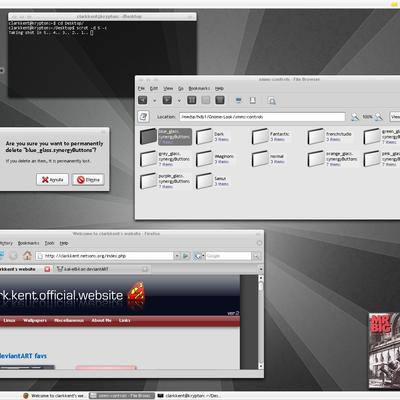
Task: Confirm deletion with the Elimina button
Action: click(x=88, y=180)
